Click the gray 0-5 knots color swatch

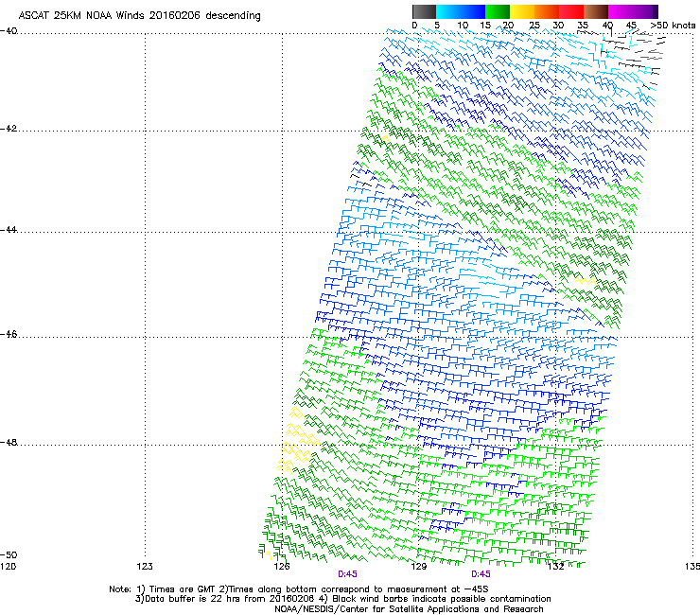click(424, 11)
